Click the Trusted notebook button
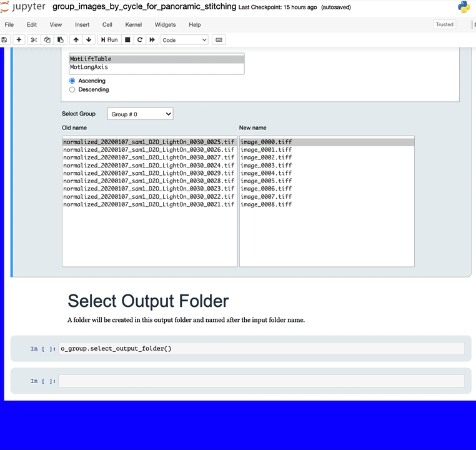Viewport: 476px width, 450px height. [x=444, y=24]
